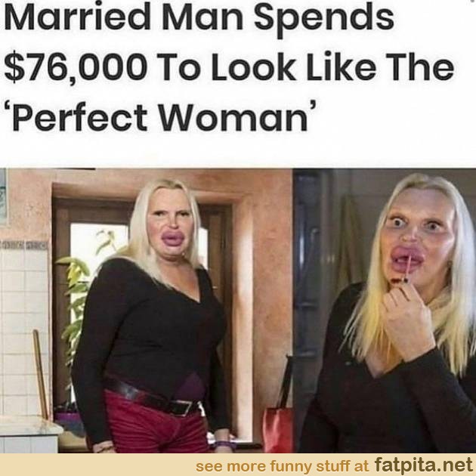Click the "$76,000" text in the headline

coord(76,67)
